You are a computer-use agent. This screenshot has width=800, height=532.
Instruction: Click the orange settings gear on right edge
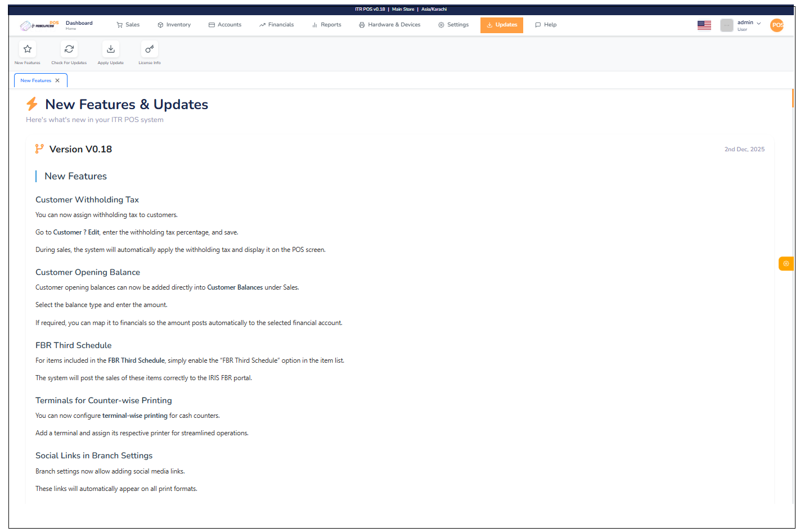tap(786, 264)
